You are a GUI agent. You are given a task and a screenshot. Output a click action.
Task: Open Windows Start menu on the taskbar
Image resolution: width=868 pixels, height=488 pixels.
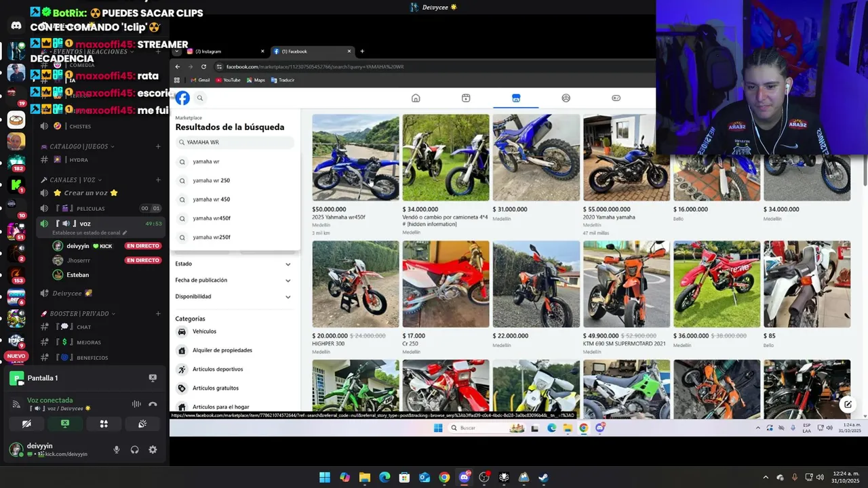tap(325, 477)
